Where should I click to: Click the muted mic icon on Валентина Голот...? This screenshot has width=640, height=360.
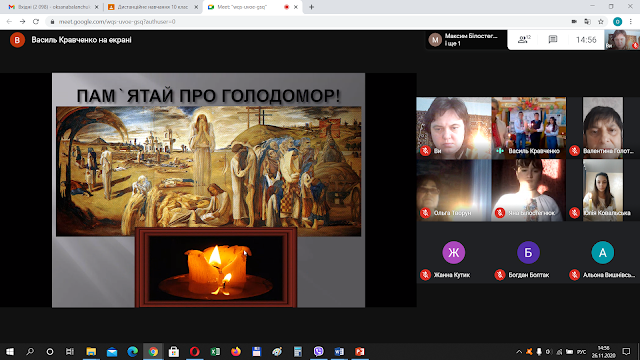(x=575, y=151)
